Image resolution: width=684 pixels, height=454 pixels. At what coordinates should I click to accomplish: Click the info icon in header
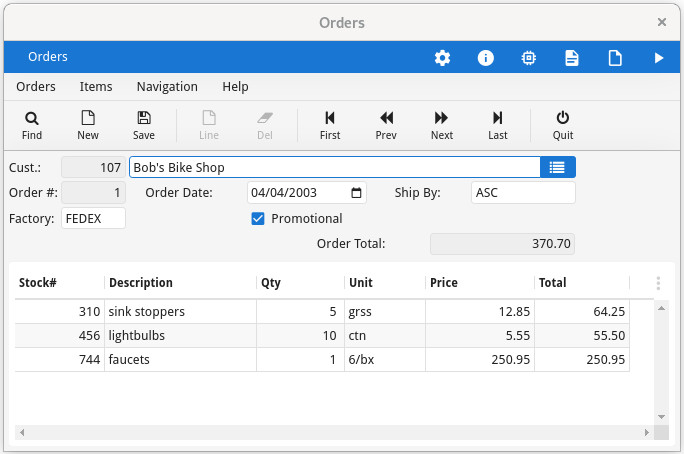[x=486, y=58]
